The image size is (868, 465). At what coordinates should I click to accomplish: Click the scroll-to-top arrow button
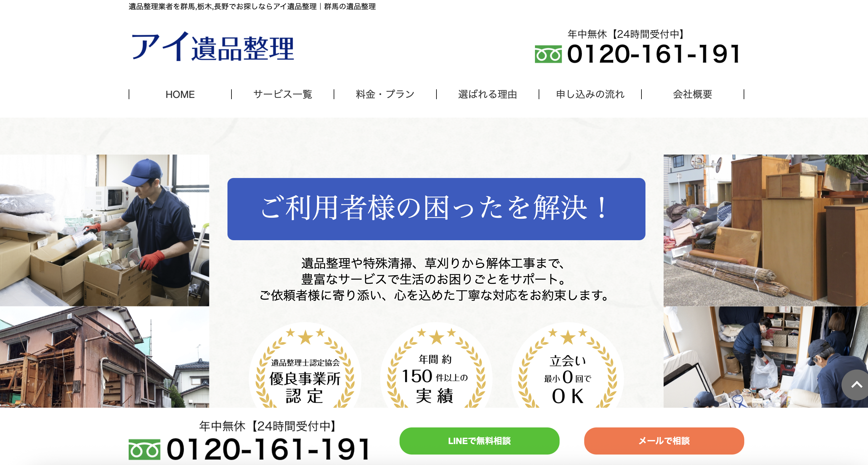click(856, 385)
